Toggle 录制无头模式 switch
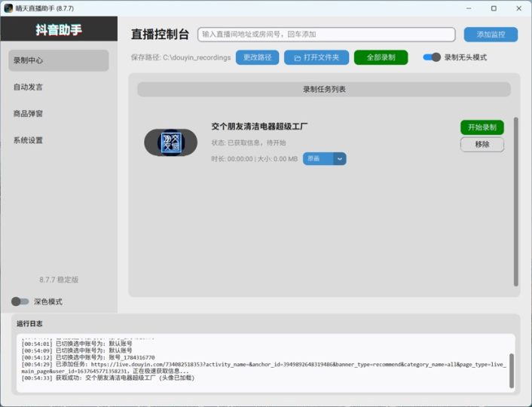532x407 pixels. coord(432,57)
